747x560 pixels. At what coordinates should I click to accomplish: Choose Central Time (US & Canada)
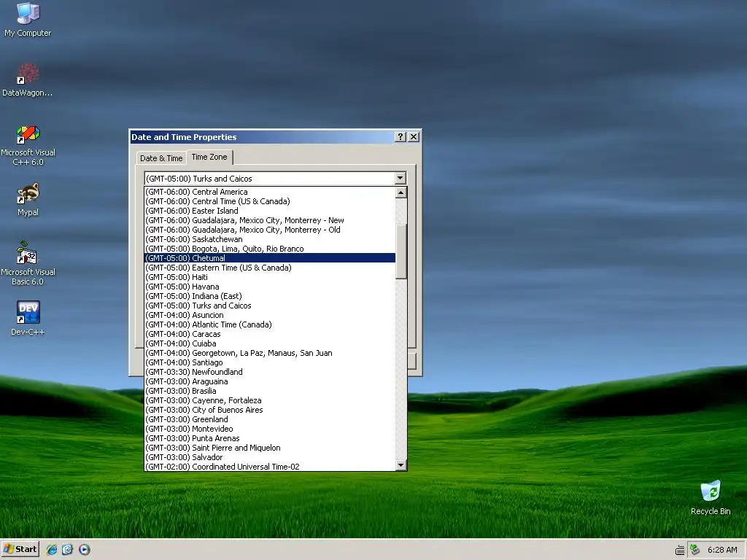point(270,201)
